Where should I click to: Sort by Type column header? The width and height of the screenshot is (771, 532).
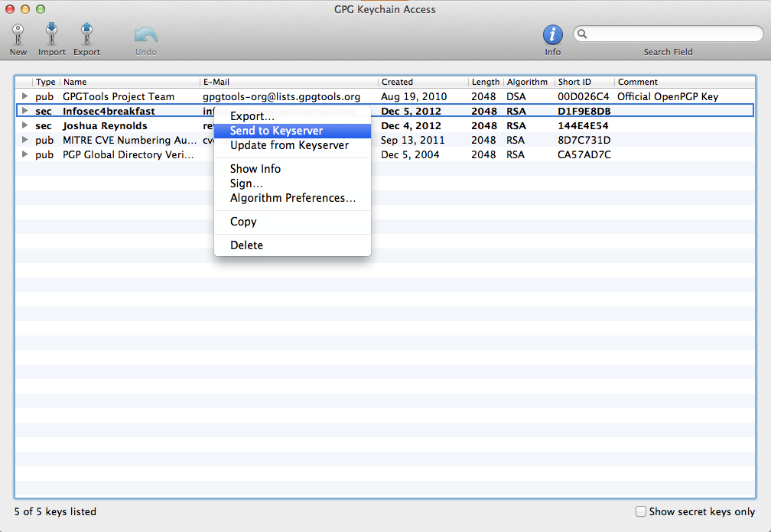46,82
